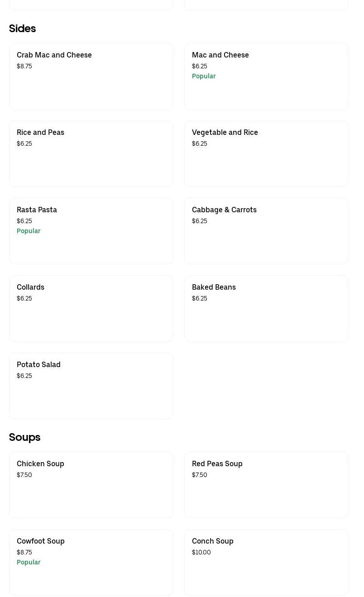This screenshot has height=597, width=364.
Task: Choose the Vegetable and Rice item
Action: coord(266,153)
